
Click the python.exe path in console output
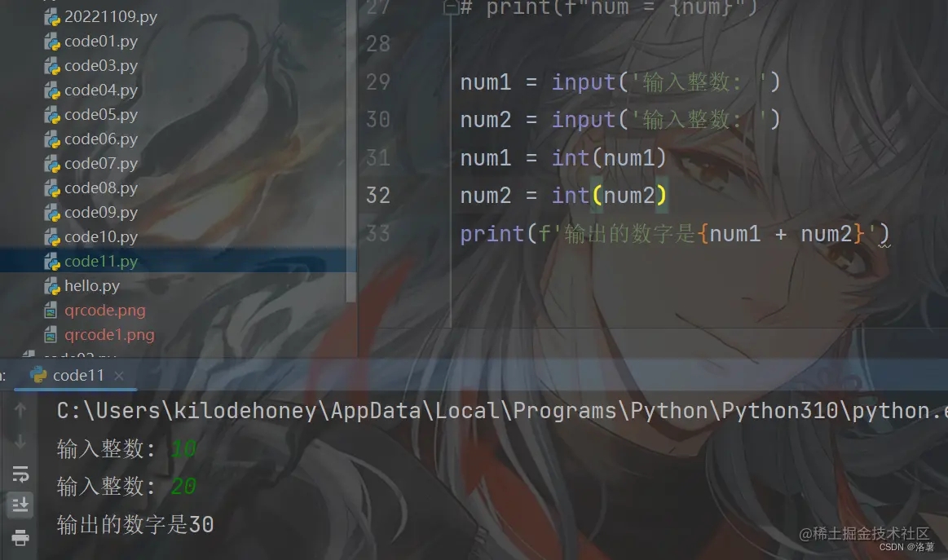[x=502, y=411]
